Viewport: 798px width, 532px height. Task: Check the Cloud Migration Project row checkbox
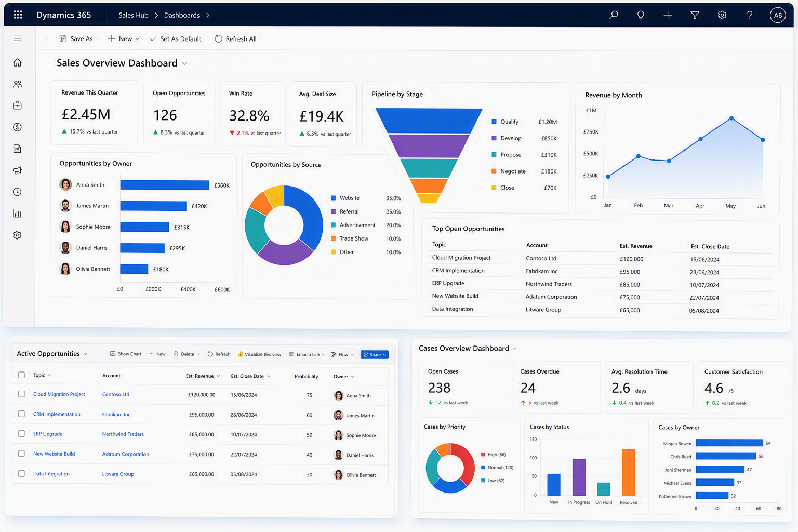pyautogui.click(x=21, y=394)
